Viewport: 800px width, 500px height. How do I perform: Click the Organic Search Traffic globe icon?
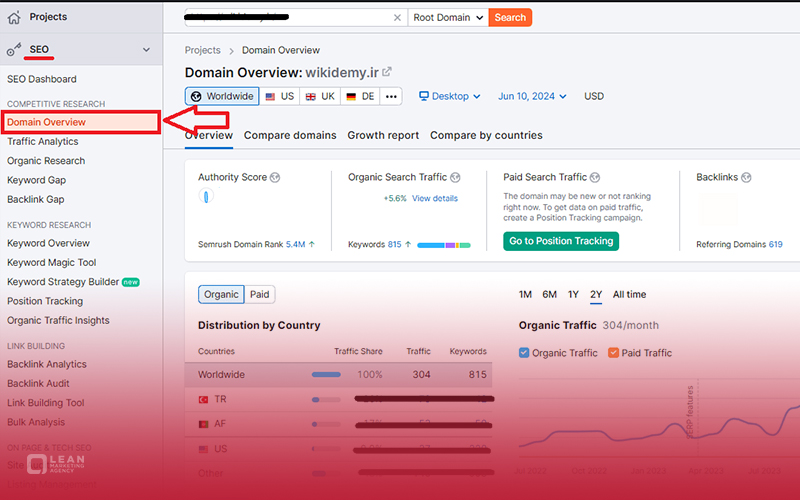click(x=455, y=178)
